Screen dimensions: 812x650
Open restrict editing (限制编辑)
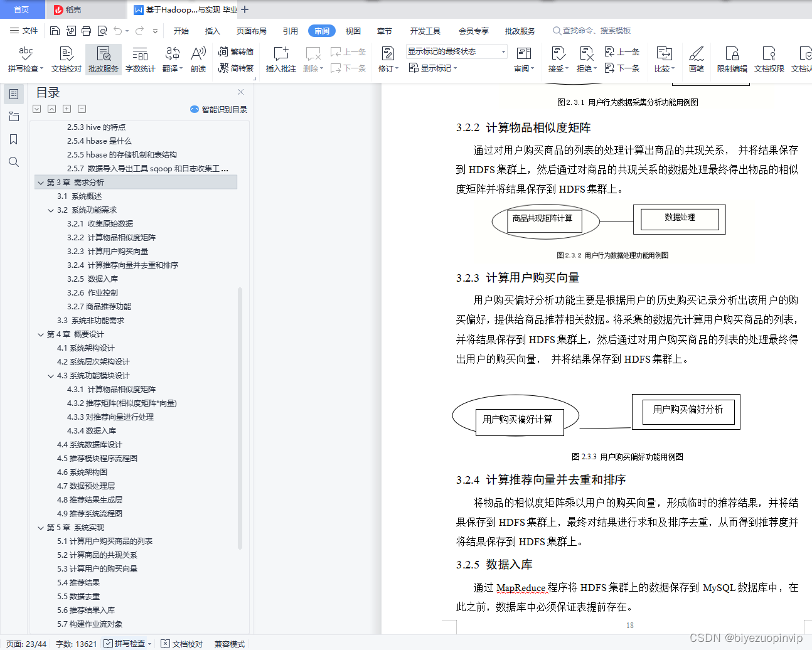point(732,59)
